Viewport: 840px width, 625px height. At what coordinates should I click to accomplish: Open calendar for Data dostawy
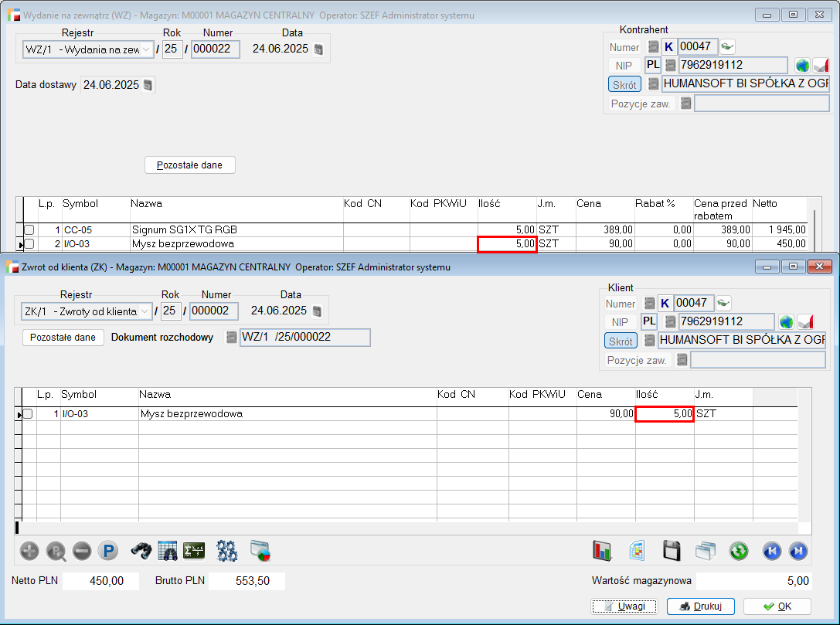tap(148, 85)
